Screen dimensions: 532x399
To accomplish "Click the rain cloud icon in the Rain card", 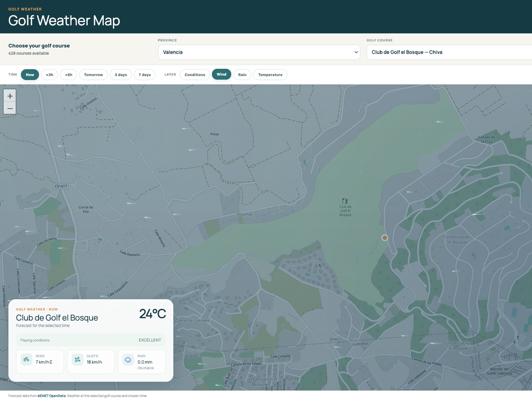I will click(128, 359).
